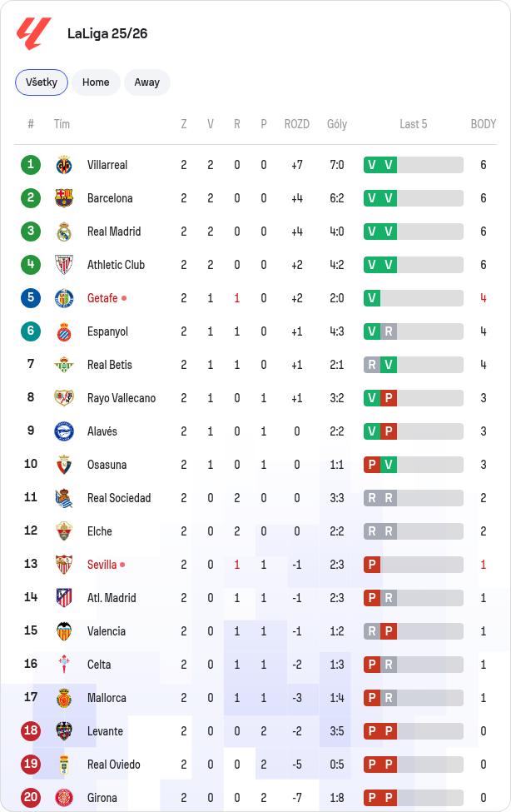The image size is (511, 812).
Task: Click the Valencia bat crest
Action: coord(64,631)
